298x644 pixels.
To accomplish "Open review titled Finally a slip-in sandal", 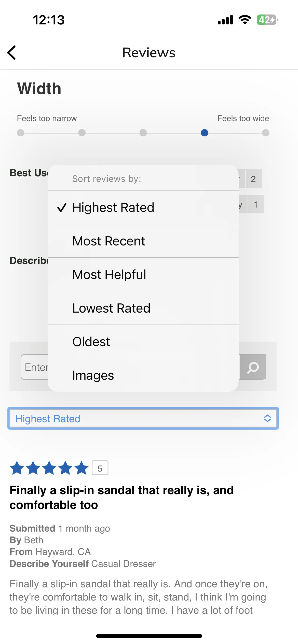I will tap(121, 497).
